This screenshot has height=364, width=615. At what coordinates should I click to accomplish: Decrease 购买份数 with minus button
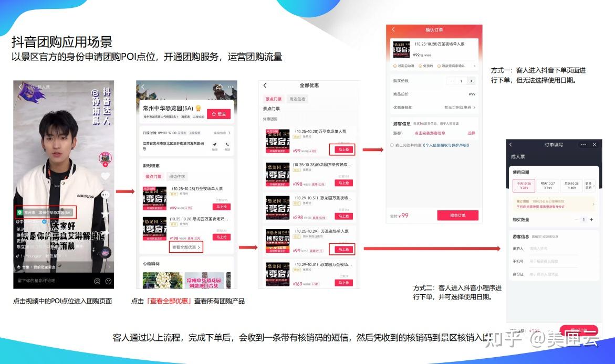[451, 81]
